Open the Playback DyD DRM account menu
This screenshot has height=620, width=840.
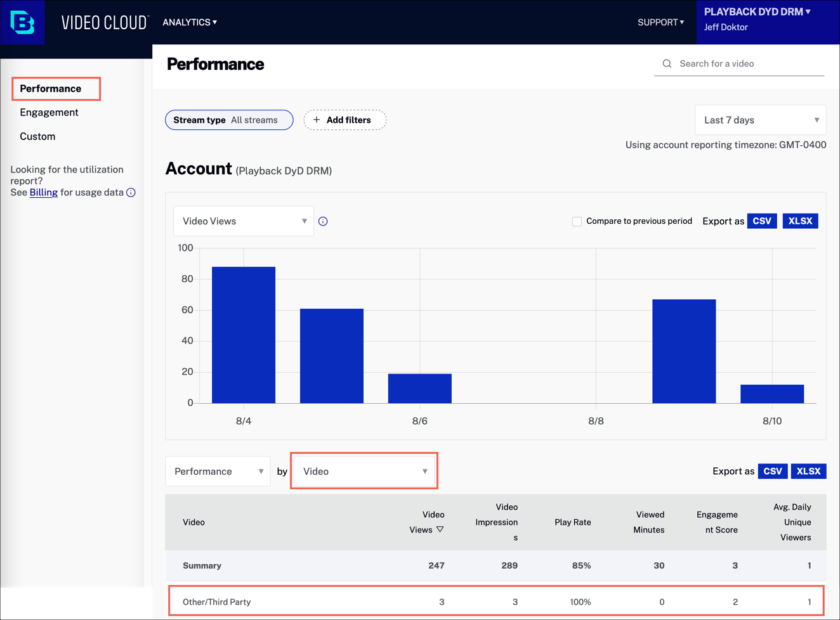pos(757,11)
